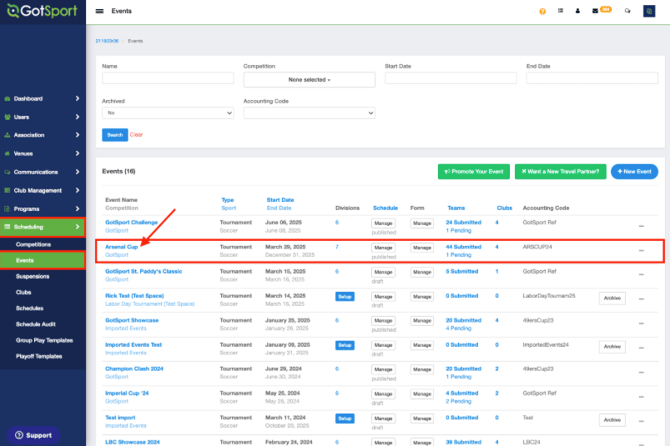The height and width of the screenshot is (446, 670).
Task: Click the End Date filter field
Action: [592, 78]
